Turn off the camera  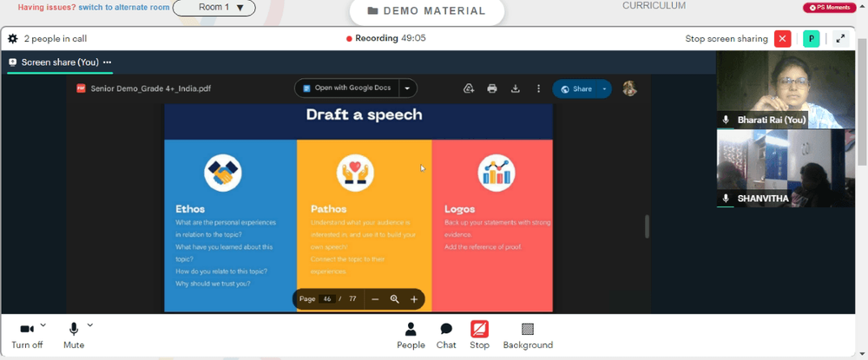pyautogui.click(x=27, y=335)
